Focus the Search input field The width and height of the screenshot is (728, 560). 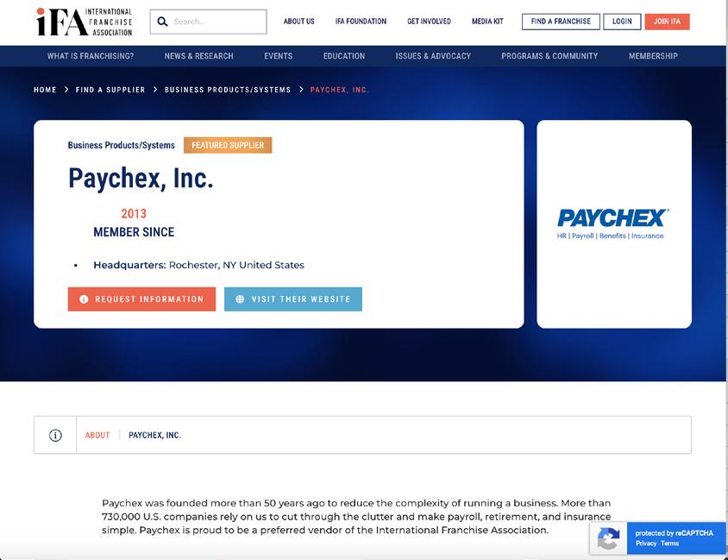click(208, 22)
